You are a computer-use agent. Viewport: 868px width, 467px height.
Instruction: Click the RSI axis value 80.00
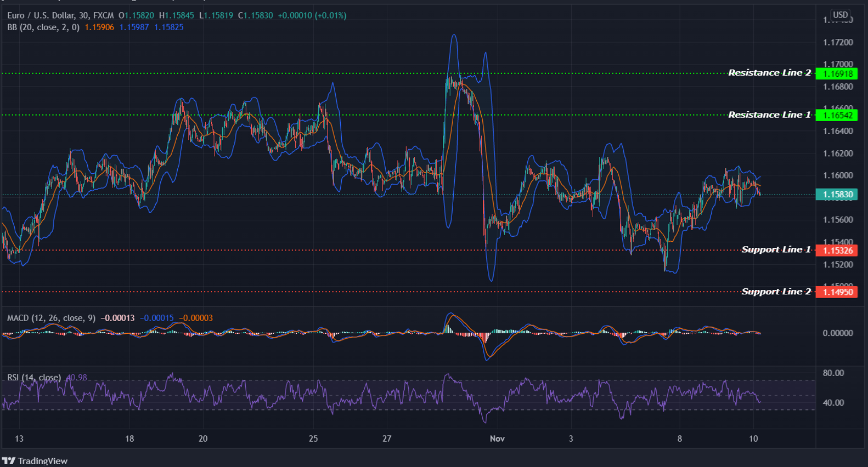click(833, 373)
